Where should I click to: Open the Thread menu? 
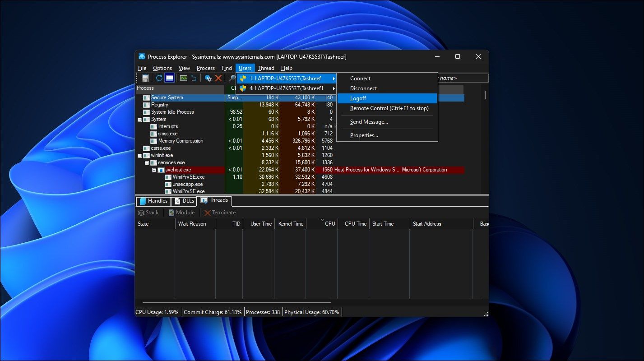(x=266, y=68)
